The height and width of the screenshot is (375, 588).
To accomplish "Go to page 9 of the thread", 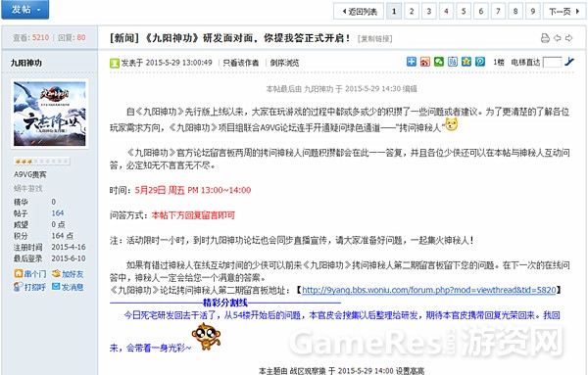I will [533, 11].
